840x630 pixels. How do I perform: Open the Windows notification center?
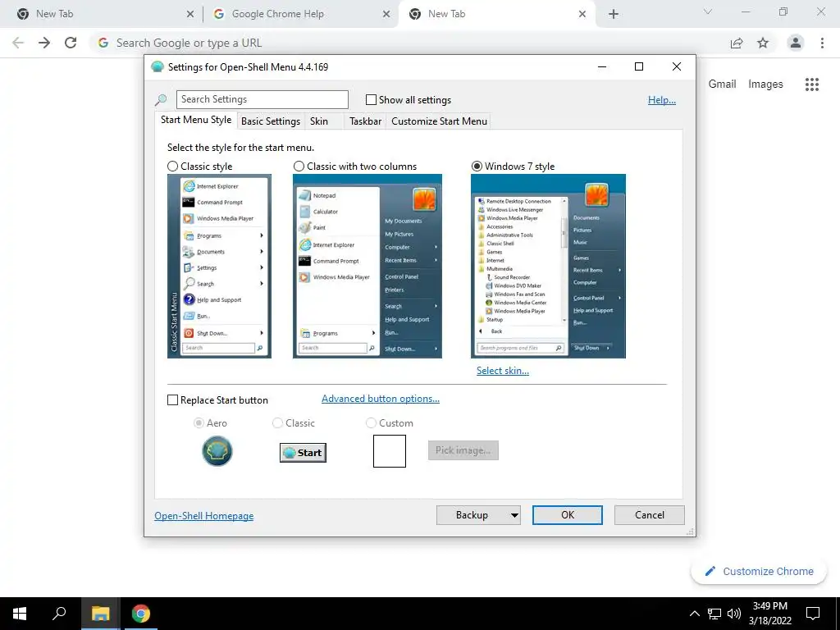click(813, 614)
